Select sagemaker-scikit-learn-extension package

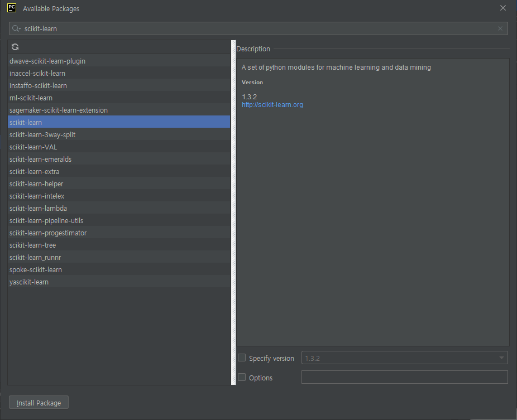click(119, 110)
